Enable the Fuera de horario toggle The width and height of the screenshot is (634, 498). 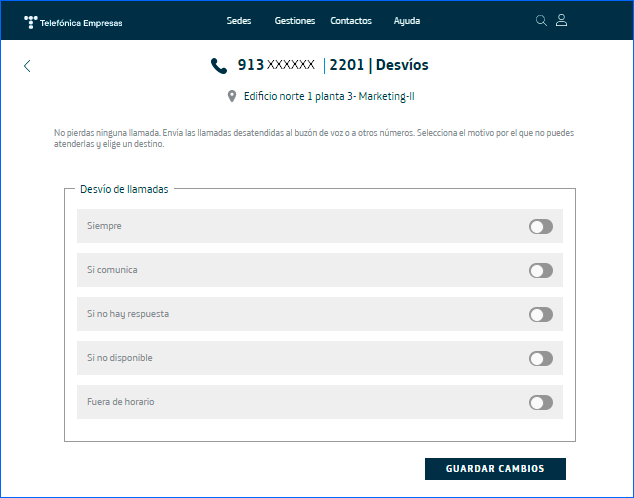coord(540,403)
